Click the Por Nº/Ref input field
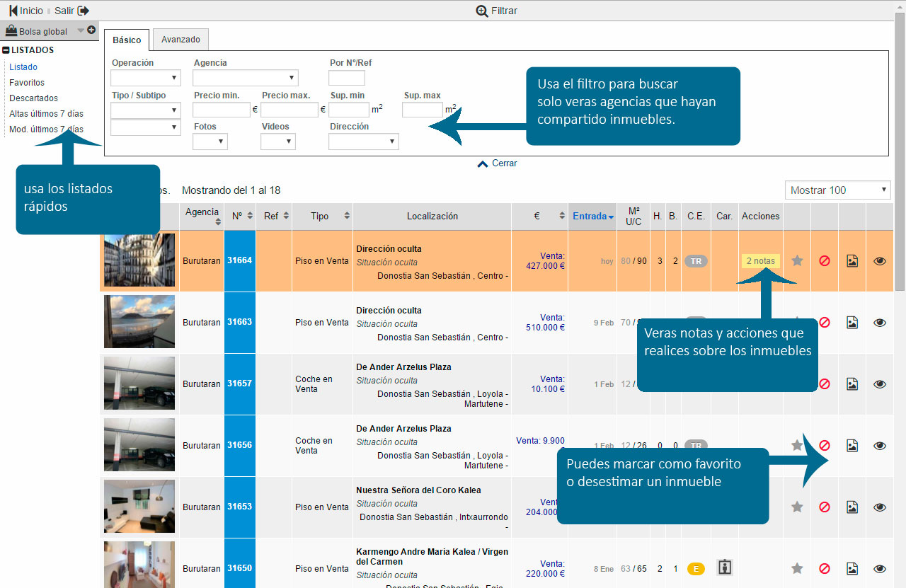This screenshot has height=588, width=906. [x=347, y=78]
